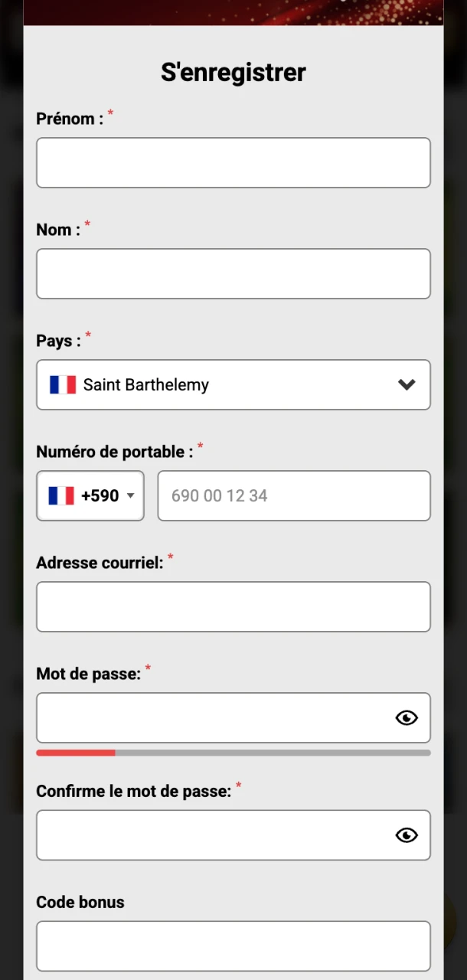Click the S'enregistrer heading

click(233, 71)
